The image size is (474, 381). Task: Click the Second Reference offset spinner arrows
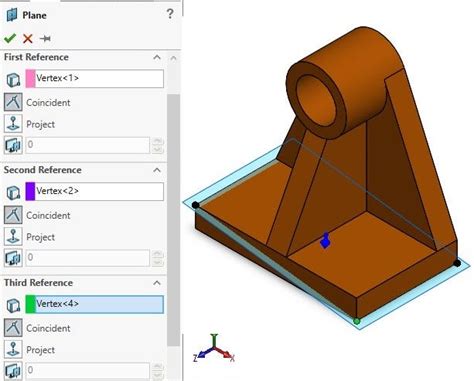[157, 258]
